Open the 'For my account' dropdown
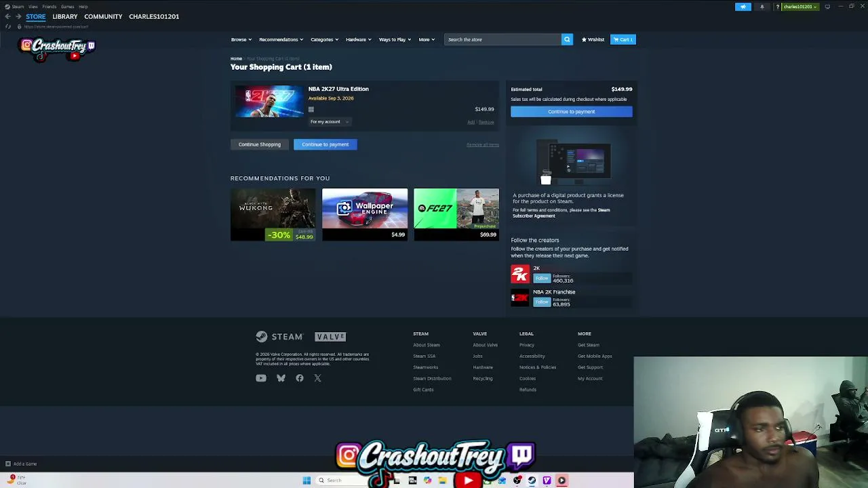 pyautogui.click(x=330, y=122)
